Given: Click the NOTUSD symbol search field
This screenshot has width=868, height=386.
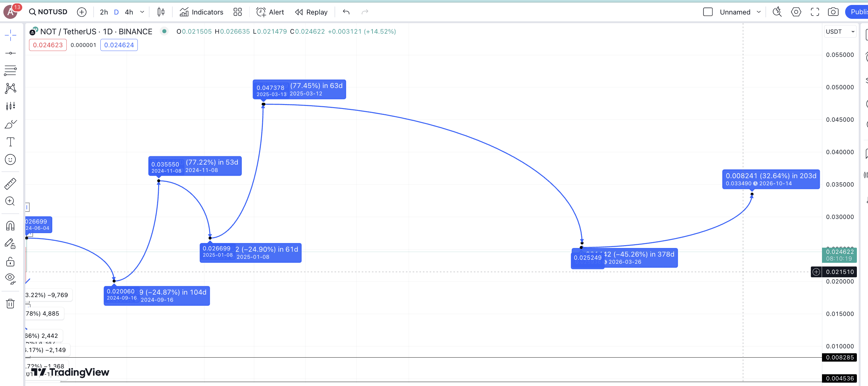Looking at the screenshot, I should (48, 12).
